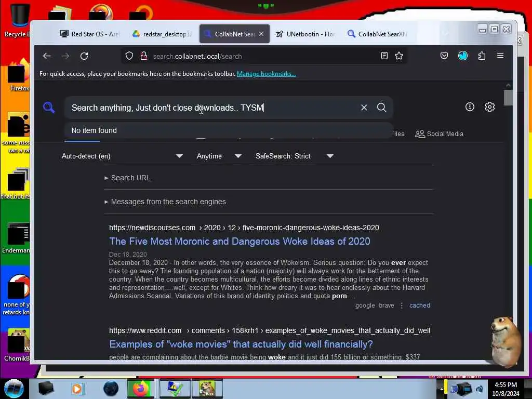Click the Manage bookmarks... link
Image resolution: width=532 pixels, height=399 pixels.
coord(267,74)
